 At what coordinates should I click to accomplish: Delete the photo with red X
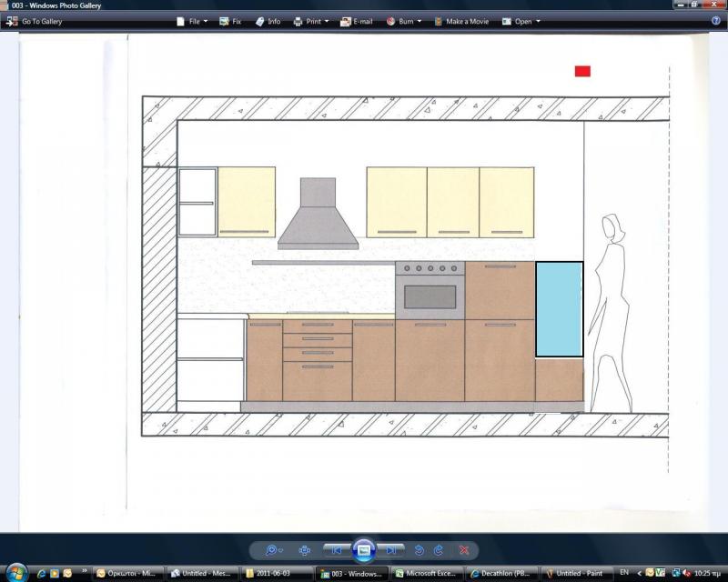pyautogui.click(x=464, y=550)
